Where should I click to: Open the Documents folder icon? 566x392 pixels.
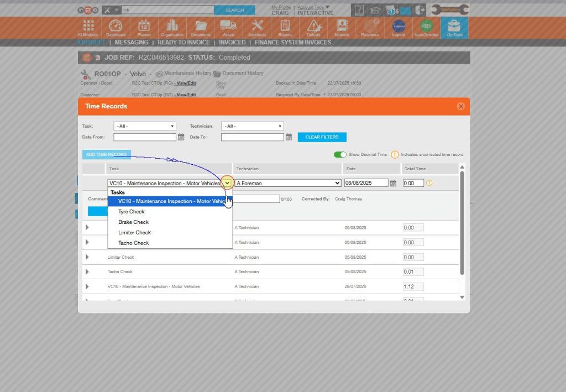pos(200,28)
